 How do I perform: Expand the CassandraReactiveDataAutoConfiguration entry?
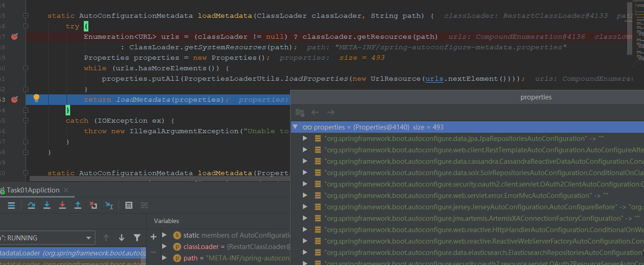point(305,161)
